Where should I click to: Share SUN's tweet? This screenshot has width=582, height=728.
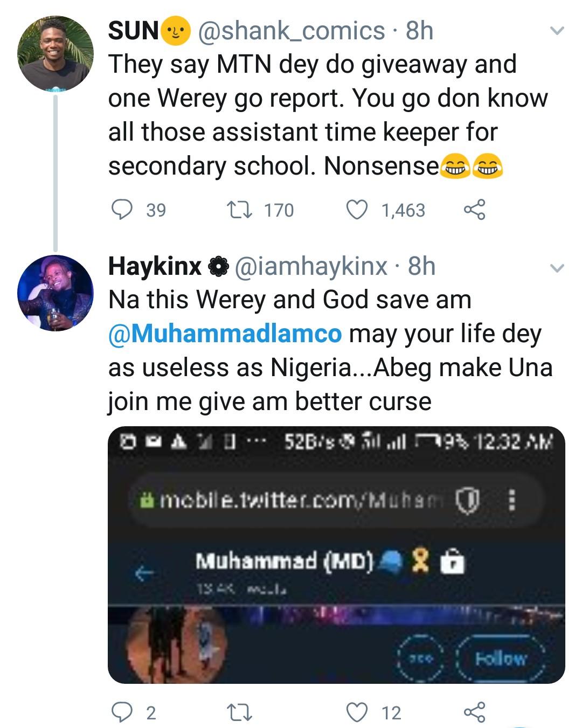coord(474,209)
